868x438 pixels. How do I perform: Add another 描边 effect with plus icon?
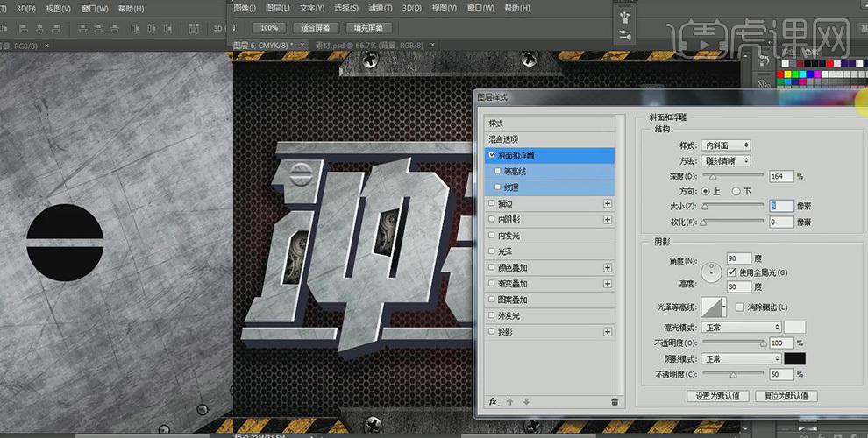click(608, 204)
